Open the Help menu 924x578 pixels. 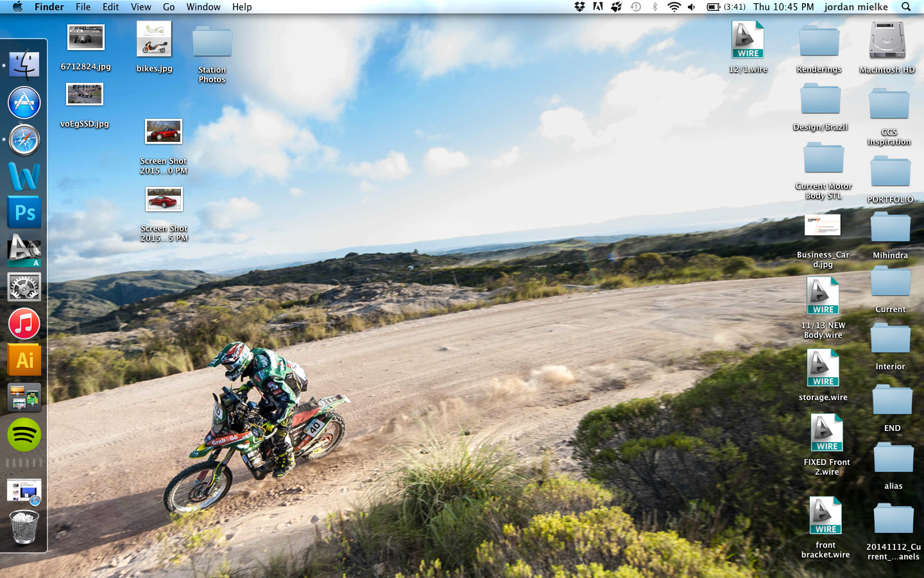pyautogui.click(x=242, y=7)
